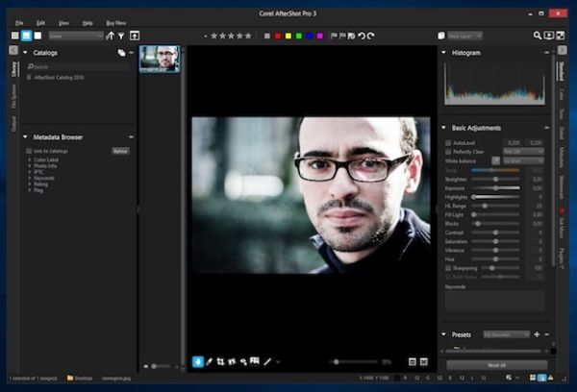Click the Refine button in Metadata Browser
The height and width of the screenshot is (392, 577).
pyautogui.click(x=120, y=151)
